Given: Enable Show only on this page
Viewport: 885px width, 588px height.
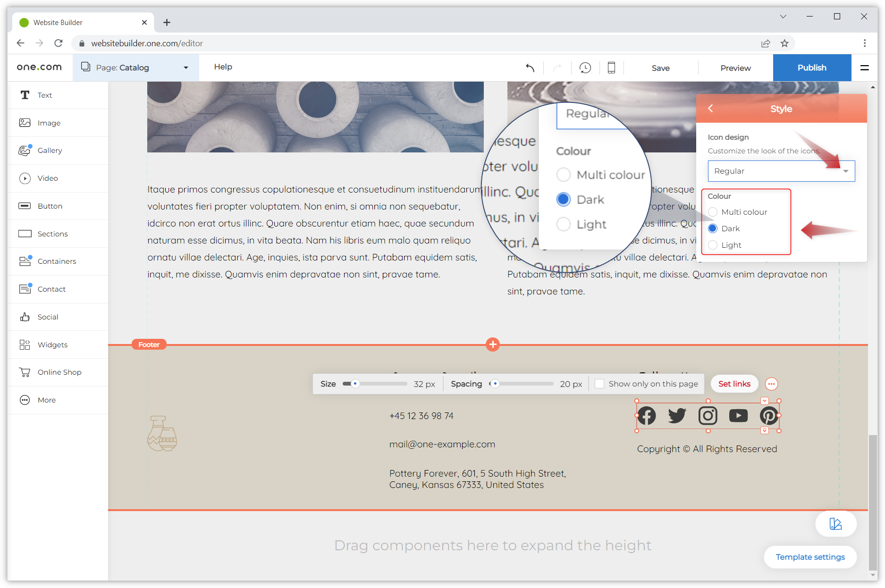Looking at the screenshot, I should pos(599,384).
